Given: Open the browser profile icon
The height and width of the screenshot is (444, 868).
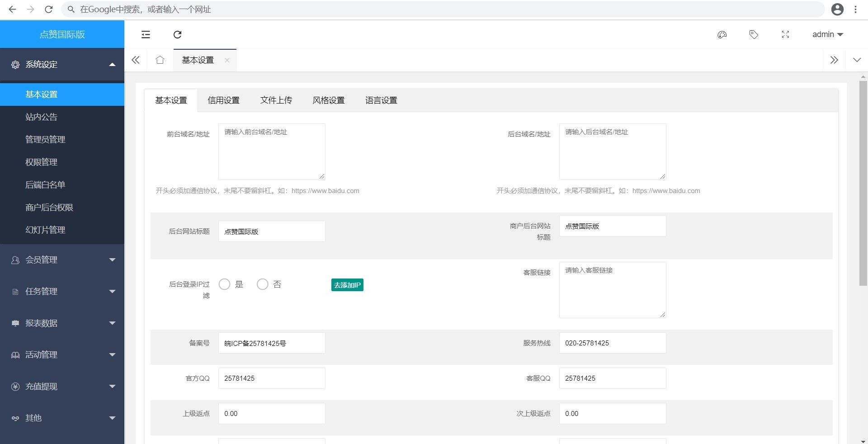Looking at the screenshot, I should [837, 9].
